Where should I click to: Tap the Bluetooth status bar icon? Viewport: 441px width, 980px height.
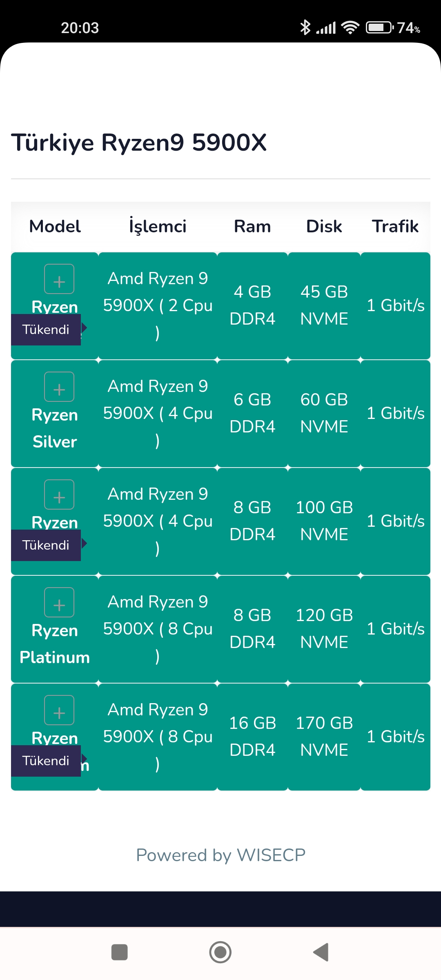[x=305, y=27]
